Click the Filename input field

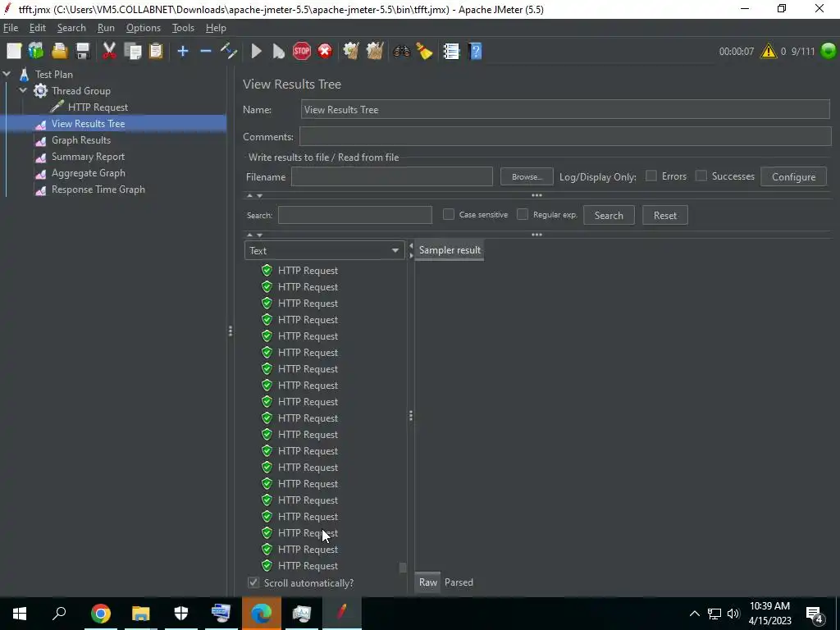[391, 177]
